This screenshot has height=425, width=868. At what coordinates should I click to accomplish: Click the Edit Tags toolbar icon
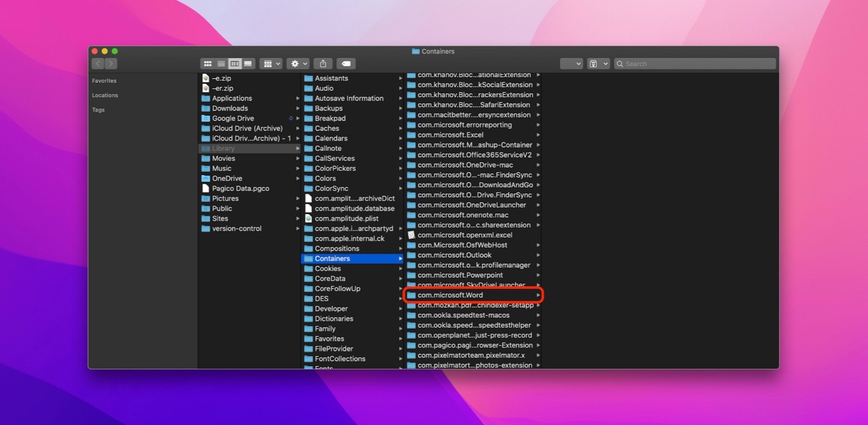point(346,64)
